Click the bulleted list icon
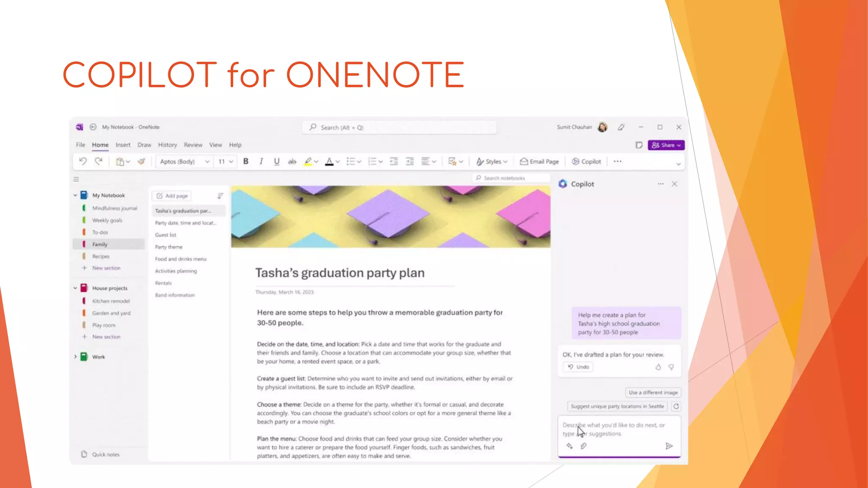The height and width of the screenshot is (488, 868). (351, 161)
